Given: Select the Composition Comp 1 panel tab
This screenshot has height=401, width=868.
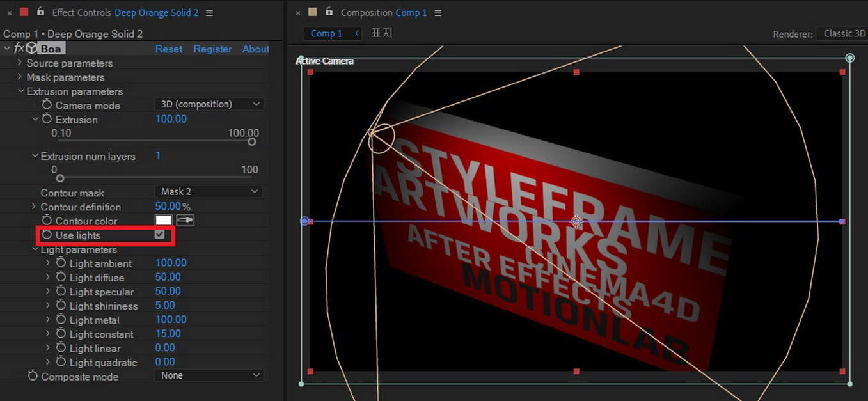Looking at the screenshot, I should [x=384, y=13].
